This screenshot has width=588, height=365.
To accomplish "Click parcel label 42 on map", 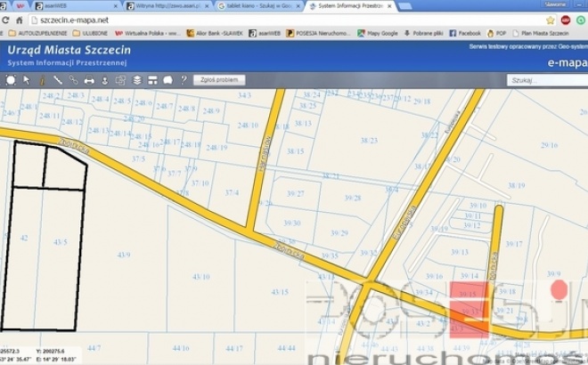I will coord(24,238).
